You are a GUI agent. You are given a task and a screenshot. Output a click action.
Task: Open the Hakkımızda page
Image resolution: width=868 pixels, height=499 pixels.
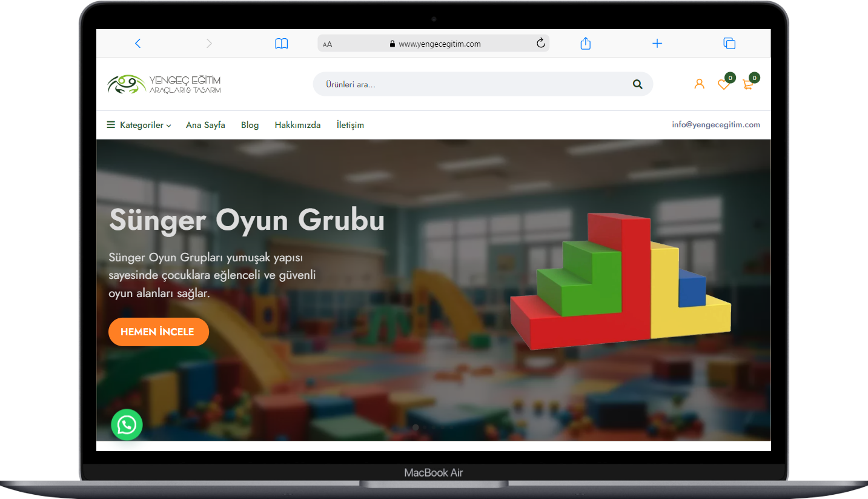click(297, 125)
